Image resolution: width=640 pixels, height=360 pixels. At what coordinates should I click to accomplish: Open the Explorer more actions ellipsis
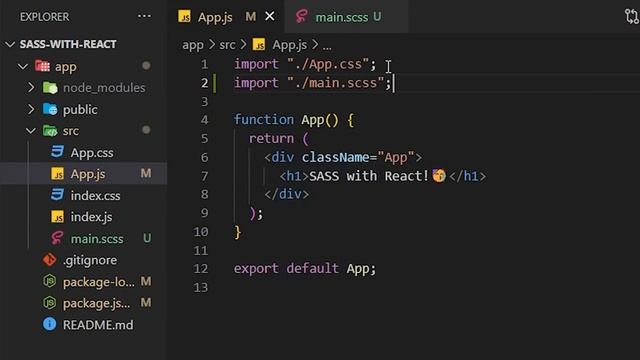[x=144, y=16]
